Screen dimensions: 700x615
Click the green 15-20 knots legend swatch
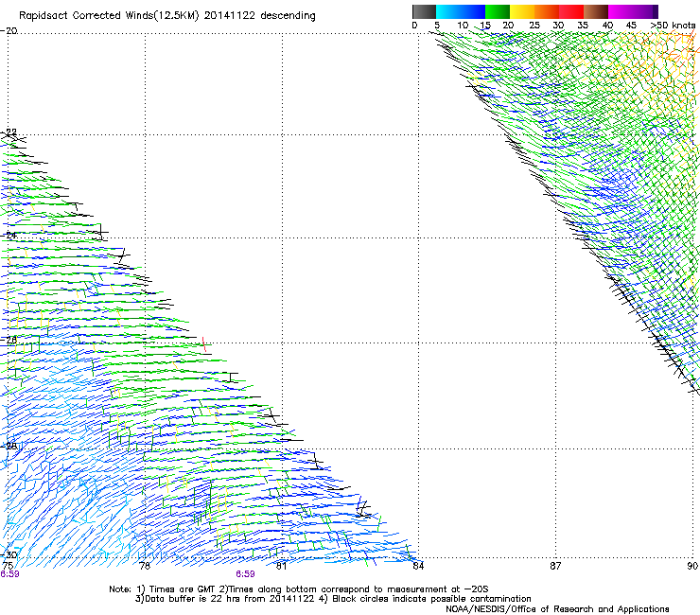point(498,11)
